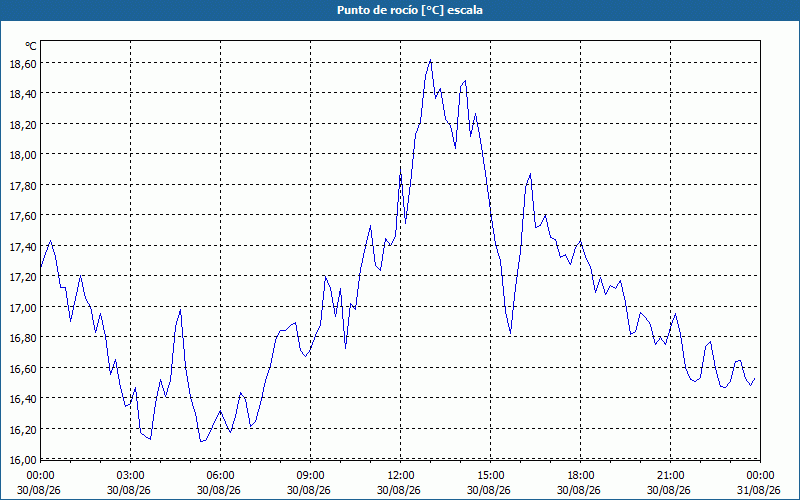800x500 pixels.
Task: Click the 17,00 y-axis value
Action: click(x=23, y=307)
